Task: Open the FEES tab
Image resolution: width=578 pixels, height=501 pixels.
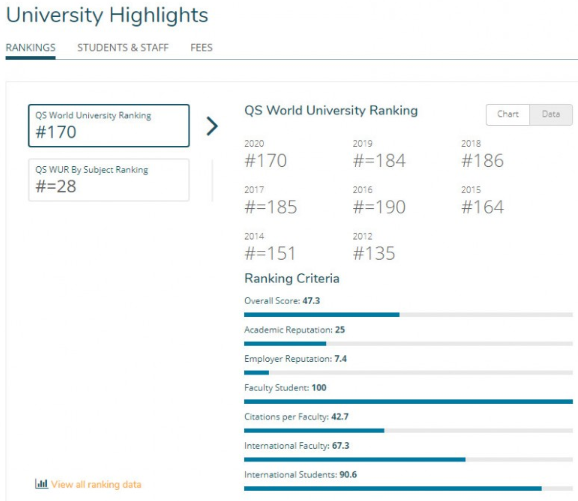Action: click(201, 48)
